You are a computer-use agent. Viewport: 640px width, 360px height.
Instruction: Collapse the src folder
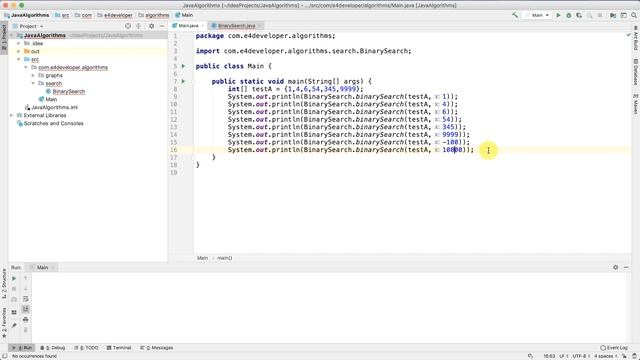click(x=18, y=59)
